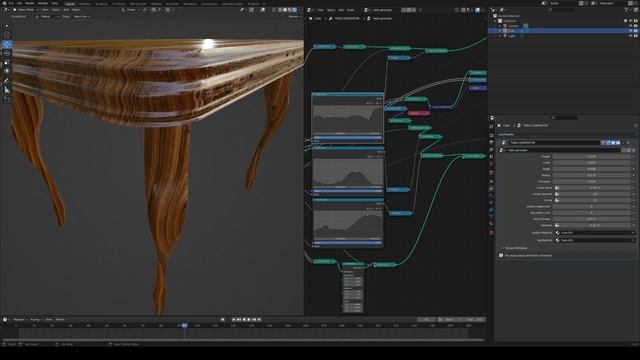Click the modifier name TABLE GENERATOR field
This screenshot has width=640, height=360.
point(554,142)
